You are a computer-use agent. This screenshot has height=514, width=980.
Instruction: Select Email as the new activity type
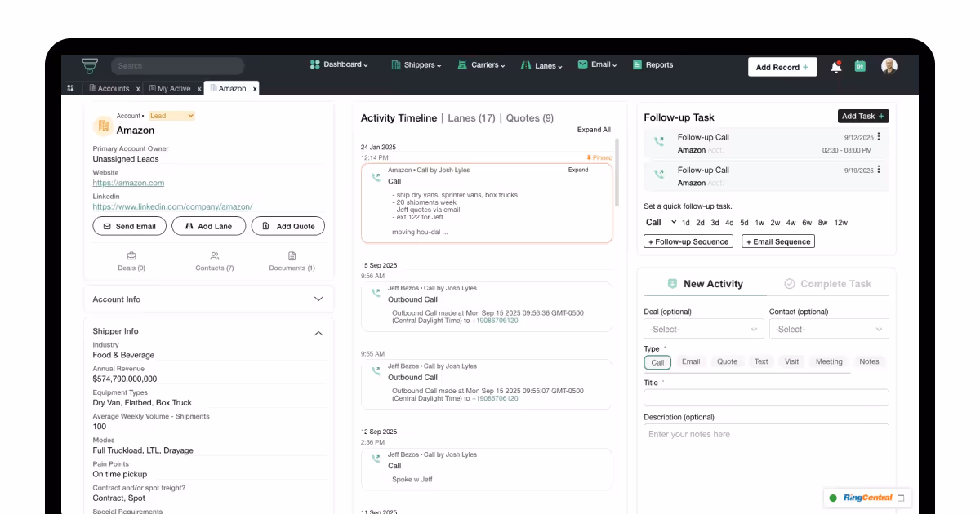pos(690,361)
